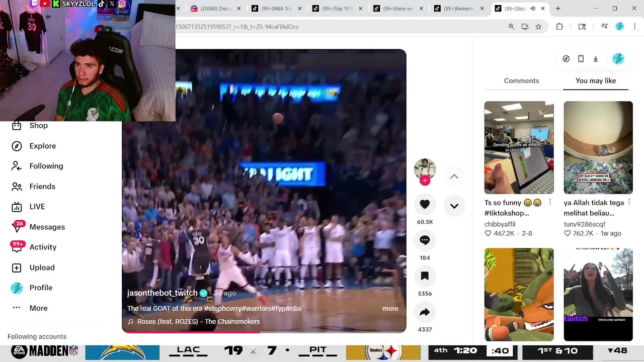Open options for the Ts so funny video
Viewport: 644px width, 362px height.
550,202
